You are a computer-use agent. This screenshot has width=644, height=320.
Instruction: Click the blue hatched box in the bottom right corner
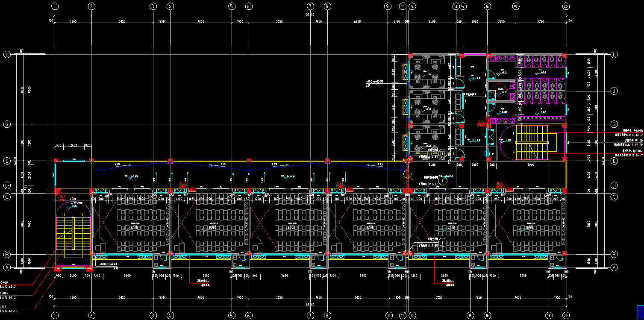640,311
